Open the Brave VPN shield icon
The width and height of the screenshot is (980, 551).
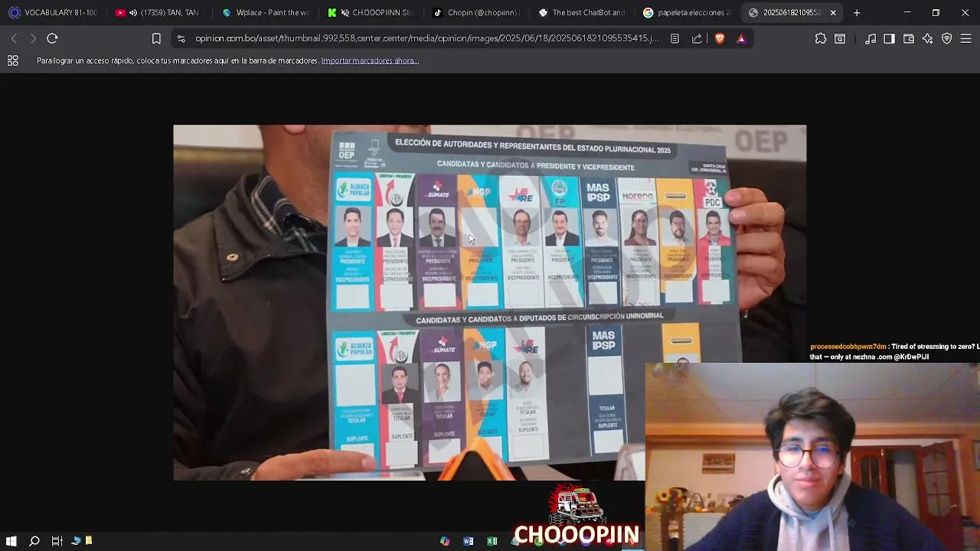point(947,38)
